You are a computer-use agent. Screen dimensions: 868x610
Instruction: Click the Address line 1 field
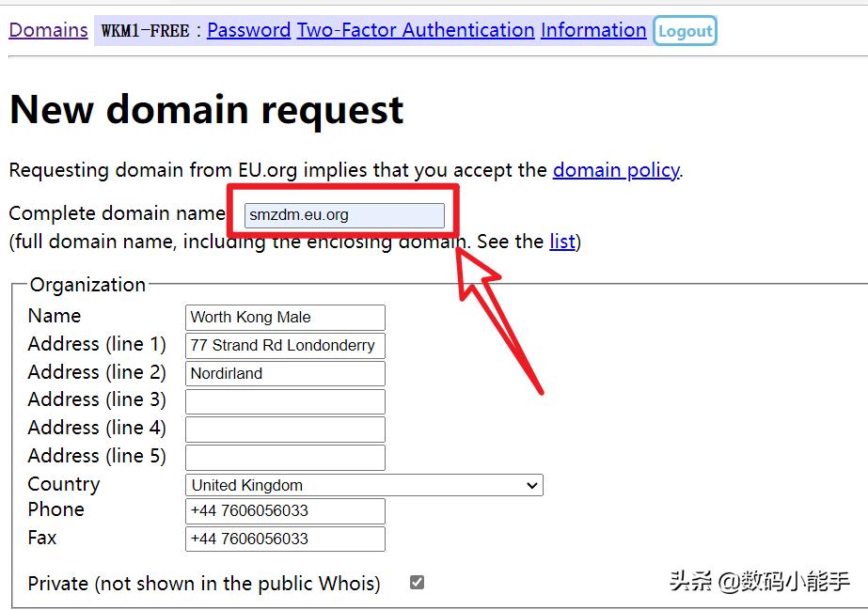pyautogui.click(x=285, y=345)
